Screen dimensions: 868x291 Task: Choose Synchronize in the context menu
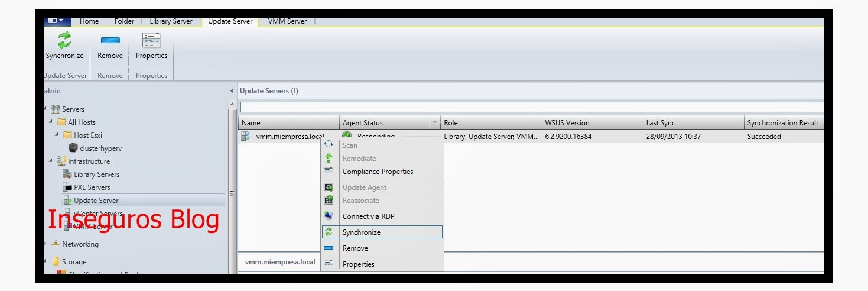361,232
